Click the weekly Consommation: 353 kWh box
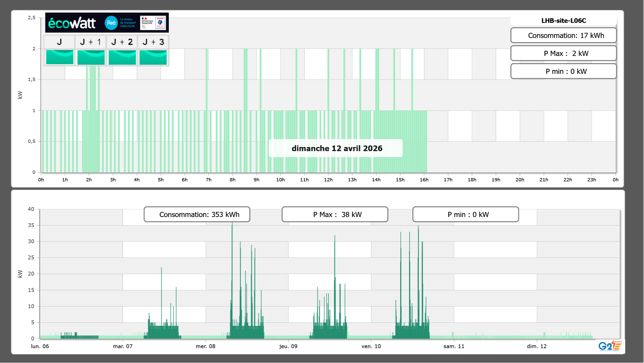 [x=197, y=214]
